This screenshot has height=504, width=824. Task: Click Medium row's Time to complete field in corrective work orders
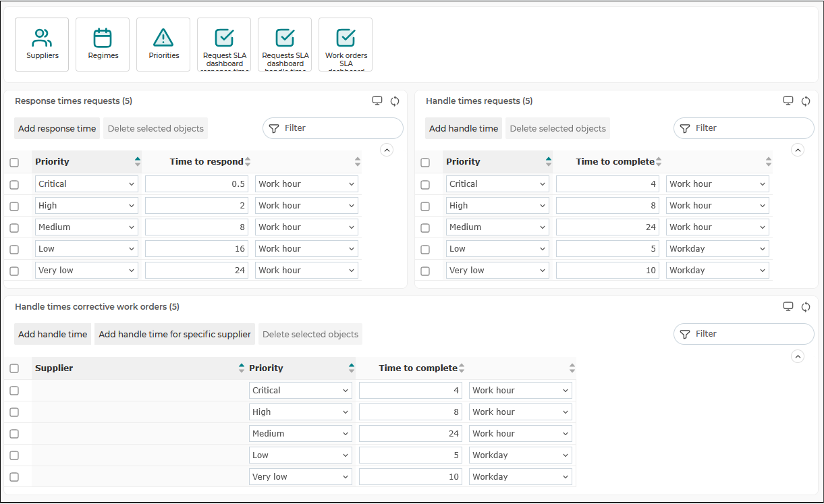[x=410, y=434]
